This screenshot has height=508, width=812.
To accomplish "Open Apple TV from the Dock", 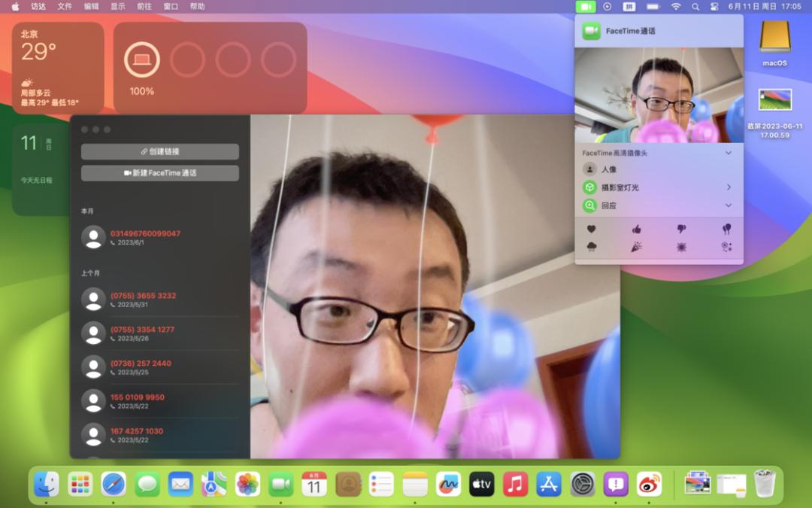I will coord(482,485).
